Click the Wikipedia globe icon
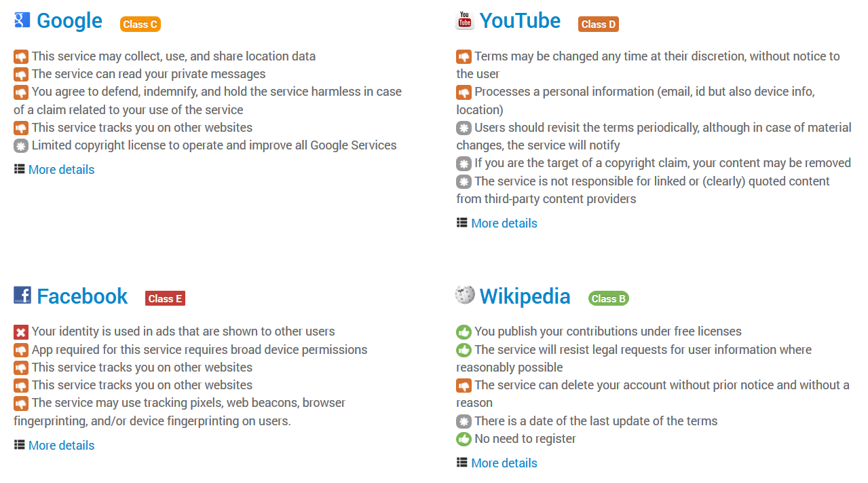Image resolution: width=868 pixels, height=483 pixels. [x=465, y=295]
